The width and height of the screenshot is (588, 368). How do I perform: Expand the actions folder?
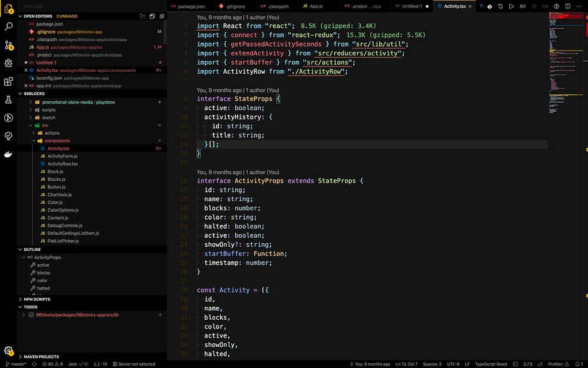(52, 133)
